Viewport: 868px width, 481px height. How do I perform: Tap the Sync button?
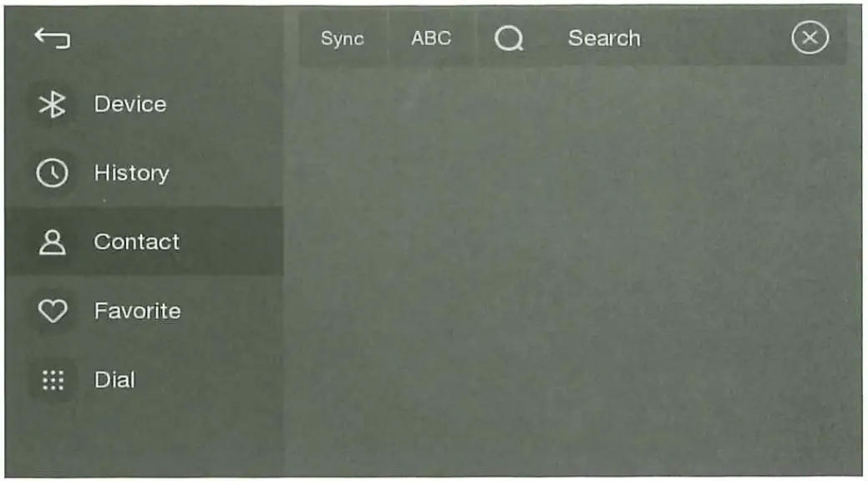(x=343, y=38)
